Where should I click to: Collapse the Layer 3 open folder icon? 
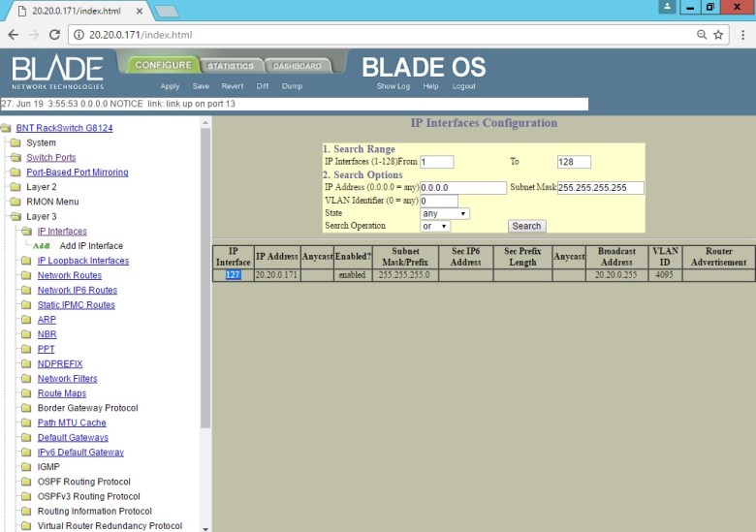pos(16,216)
